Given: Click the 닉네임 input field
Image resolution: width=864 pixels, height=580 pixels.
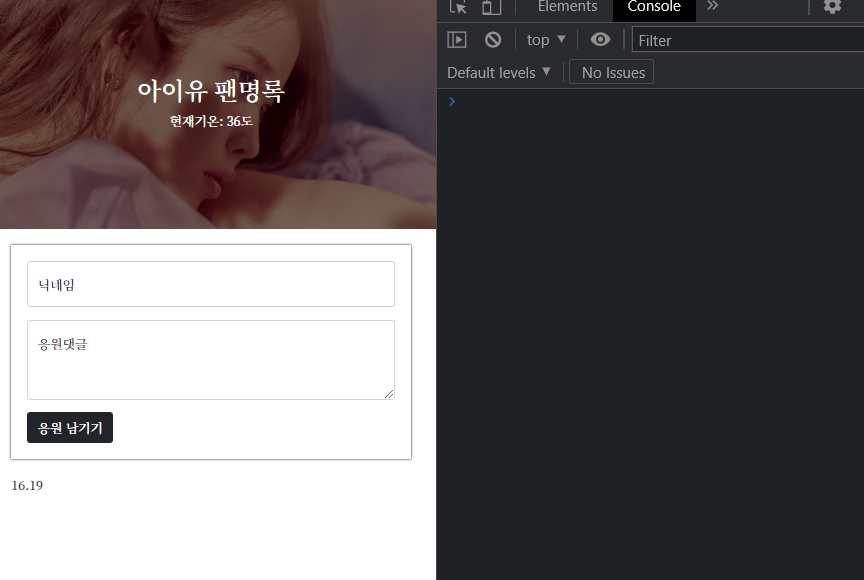Looking at the screenshot, I should [211, 284].
